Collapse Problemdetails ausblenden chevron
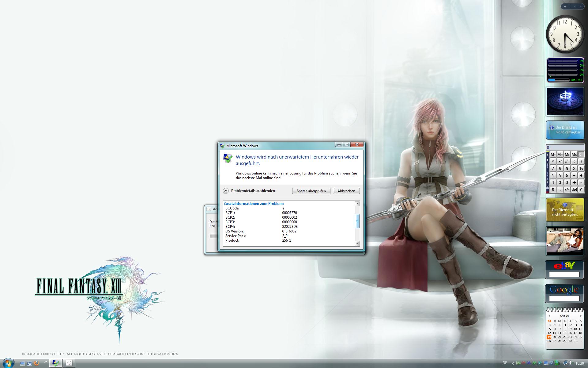This screenshot has height=368, width=588. click(226, 191)
